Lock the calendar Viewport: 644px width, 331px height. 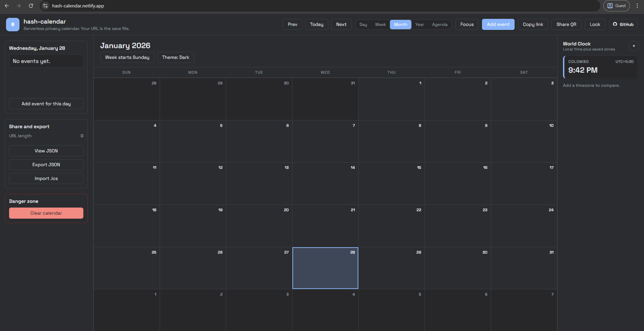[595, 25]
